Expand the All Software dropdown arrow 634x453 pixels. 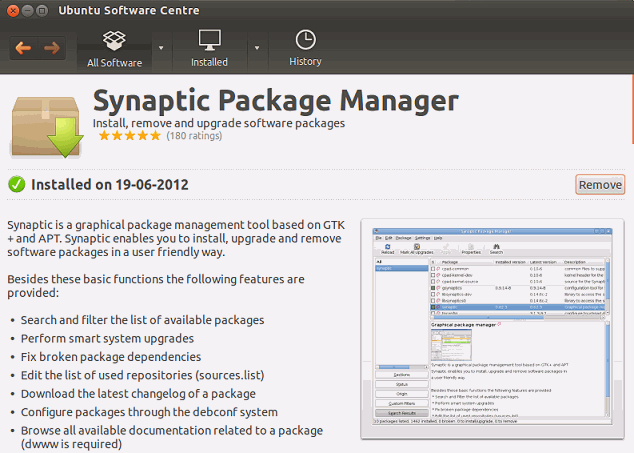161,48
